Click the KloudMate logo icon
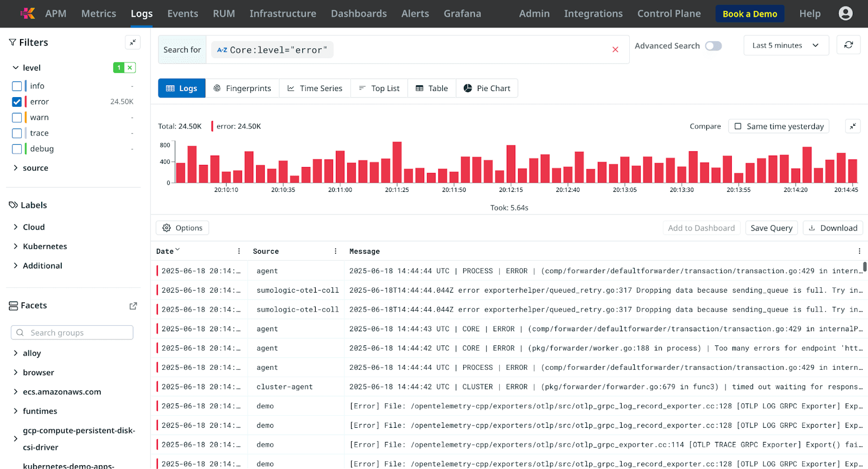868x469 pixels. pos(28,14)
